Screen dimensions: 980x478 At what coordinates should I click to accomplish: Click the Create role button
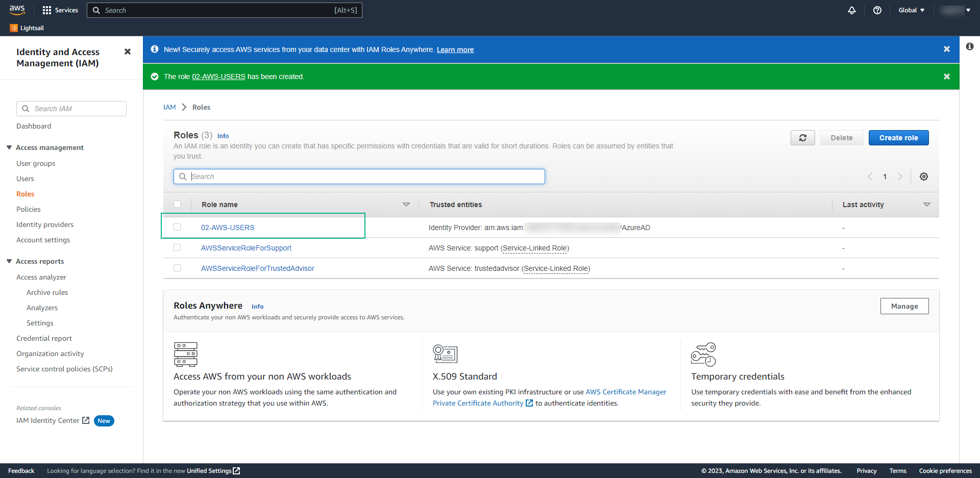coord(899,138)
